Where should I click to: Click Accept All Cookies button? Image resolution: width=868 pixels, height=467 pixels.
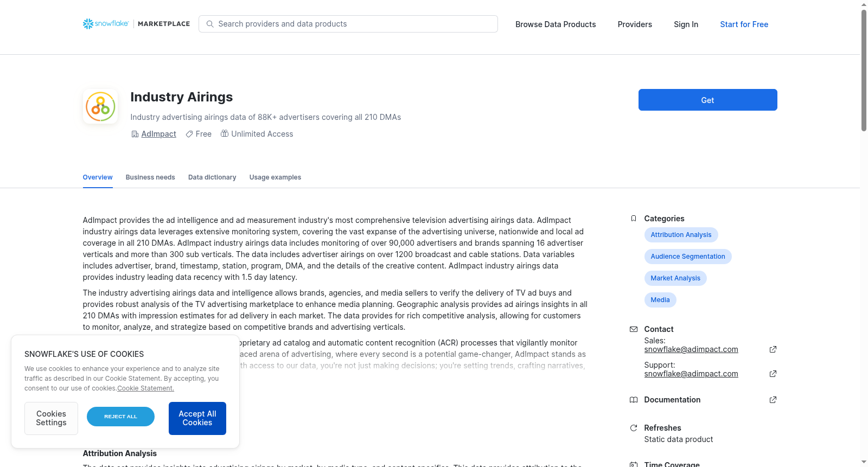tap(197, 418)
